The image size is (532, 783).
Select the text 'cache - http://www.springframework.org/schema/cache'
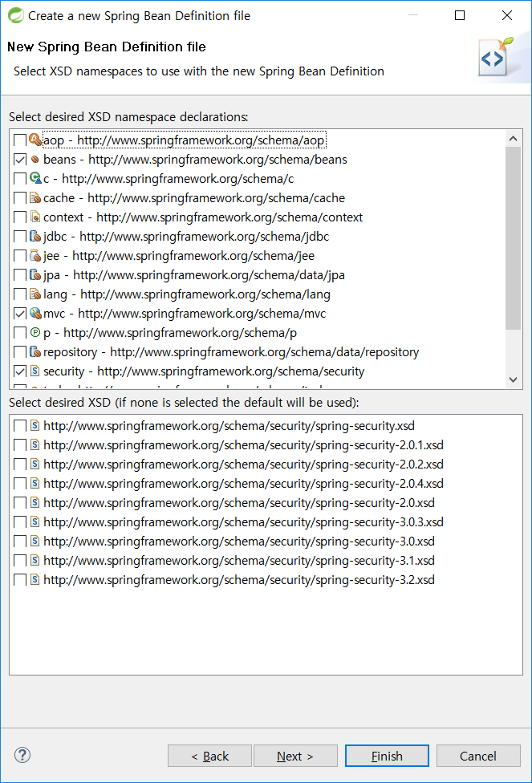pyautogui.click(x=194, y=197)
